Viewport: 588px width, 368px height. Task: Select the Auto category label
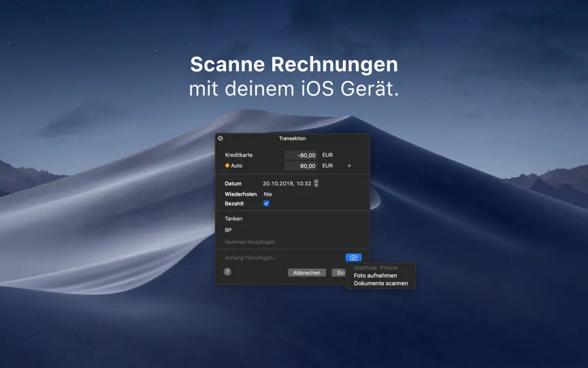pos(237,166)
